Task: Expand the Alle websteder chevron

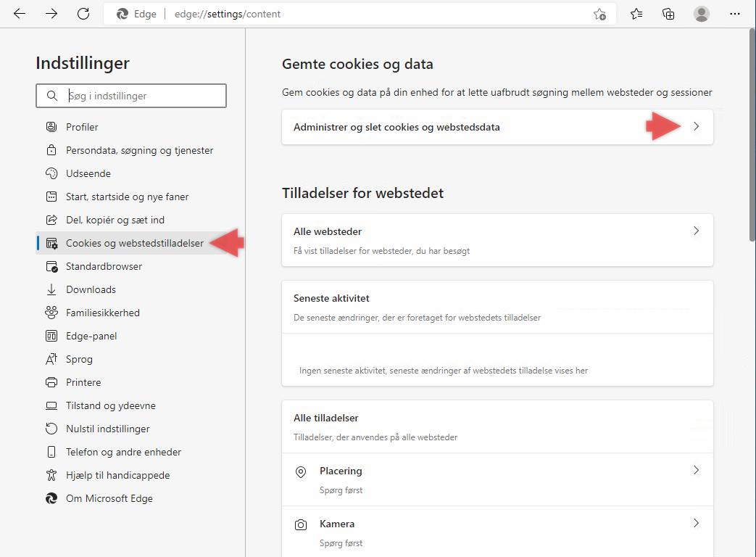Action: tap(697, 231)
